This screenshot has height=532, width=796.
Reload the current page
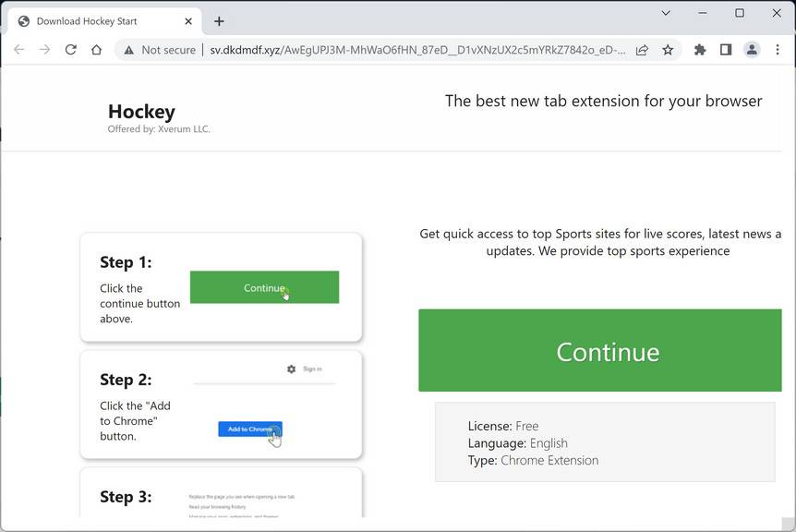coord(70,50)
